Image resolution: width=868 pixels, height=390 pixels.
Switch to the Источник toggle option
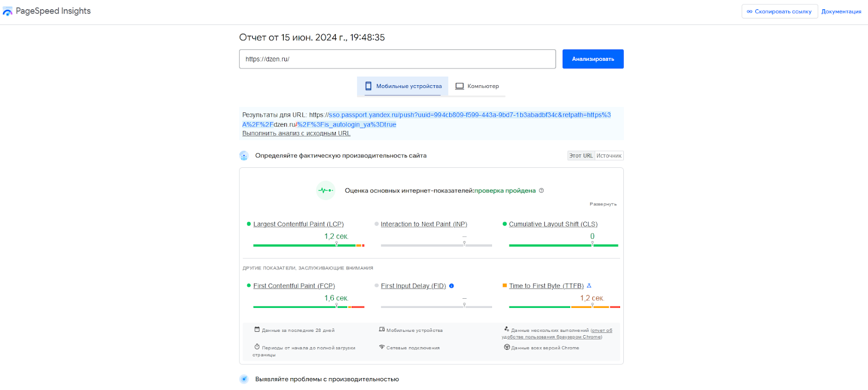(609, 156)
